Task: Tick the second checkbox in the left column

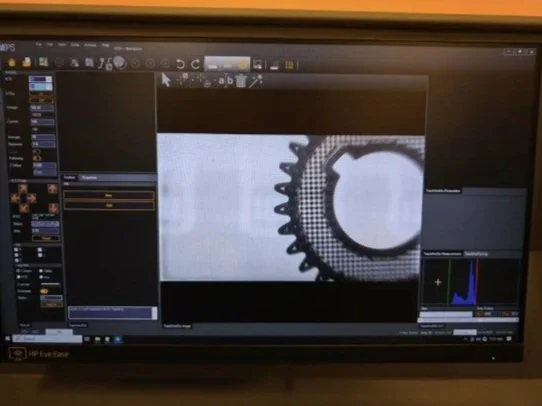Action: [x=16, y=255]
